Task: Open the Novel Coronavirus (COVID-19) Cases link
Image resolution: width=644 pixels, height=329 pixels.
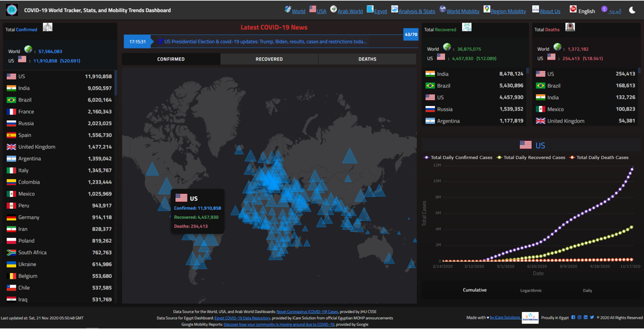Action: (x=308, y=312)
